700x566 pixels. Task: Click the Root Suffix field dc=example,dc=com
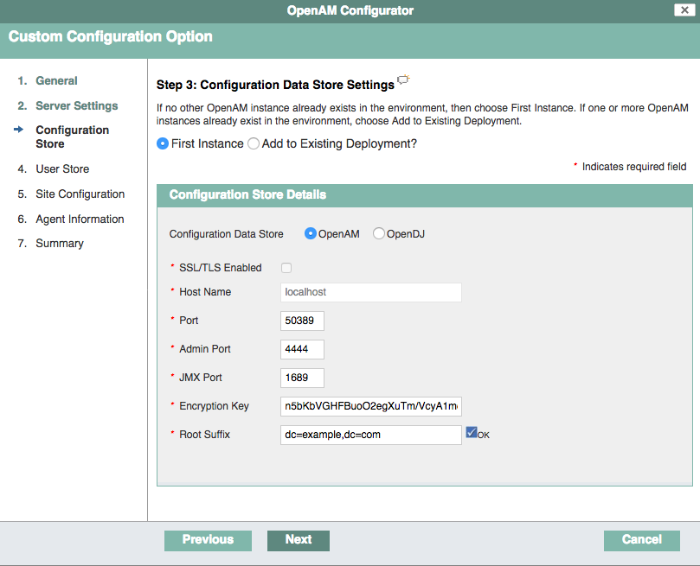(371, 435)
